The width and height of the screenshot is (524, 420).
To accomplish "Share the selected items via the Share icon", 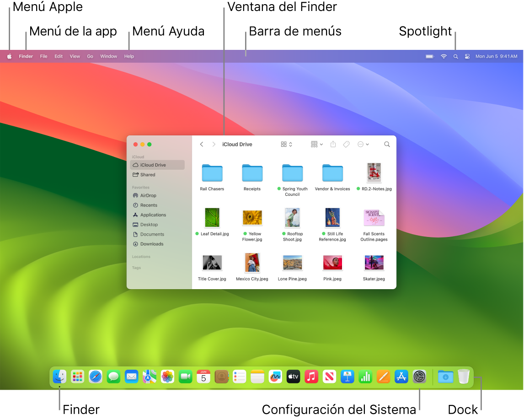I will [x=333, y=144].
